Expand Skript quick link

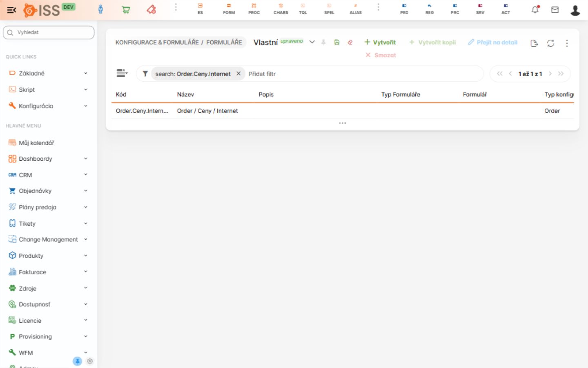coord(48,90)
